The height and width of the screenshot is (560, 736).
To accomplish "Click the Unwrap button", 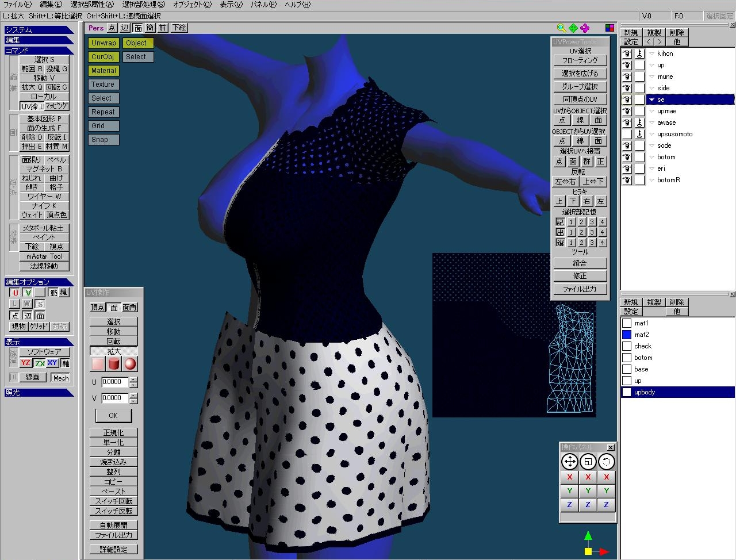I will (103, 43).
